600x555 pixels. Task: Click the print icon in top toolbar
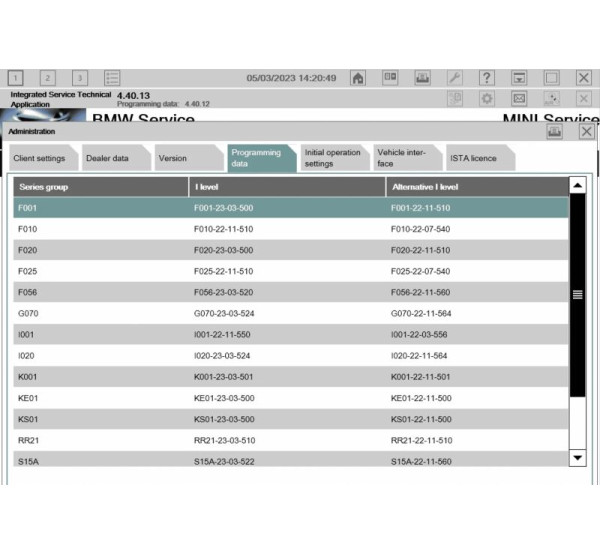(422, 78)
